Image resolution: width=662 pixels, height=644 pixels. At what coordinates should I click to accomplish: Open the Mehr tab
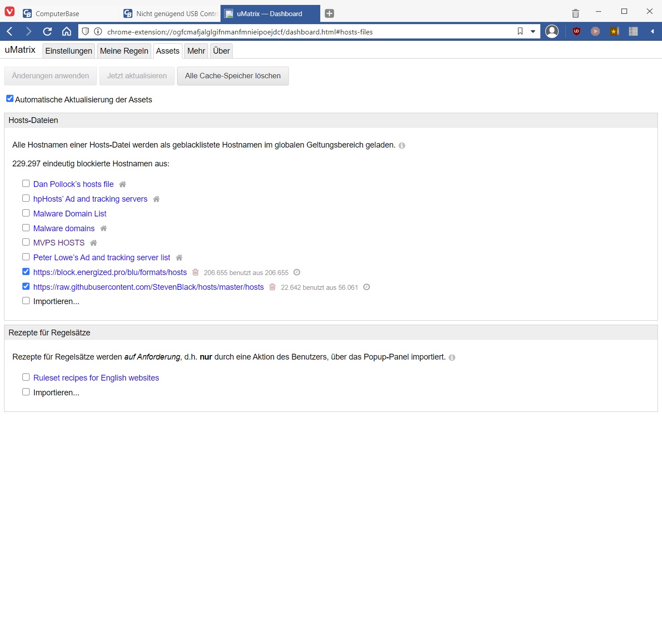coord(196,51)
